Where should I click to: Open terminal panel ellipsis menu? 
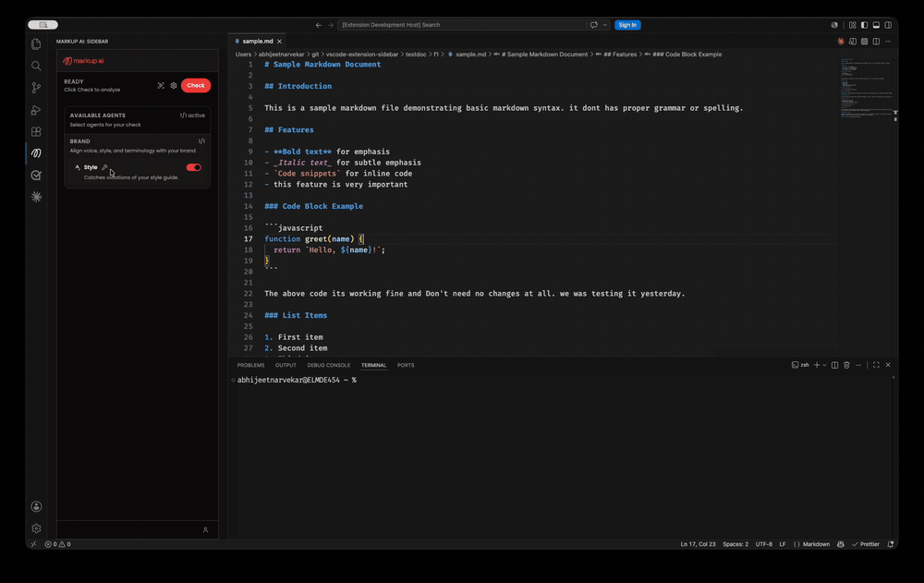coord(858,365)
